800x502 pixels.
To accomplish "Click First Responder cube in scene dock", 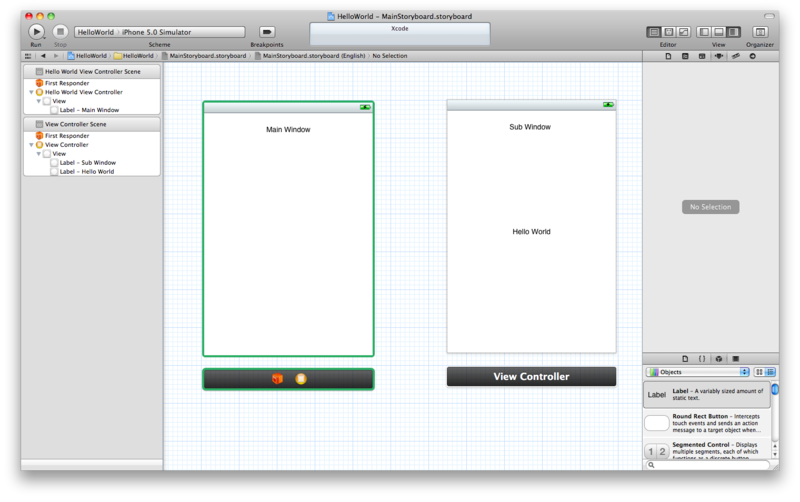I will pos(277,379).
